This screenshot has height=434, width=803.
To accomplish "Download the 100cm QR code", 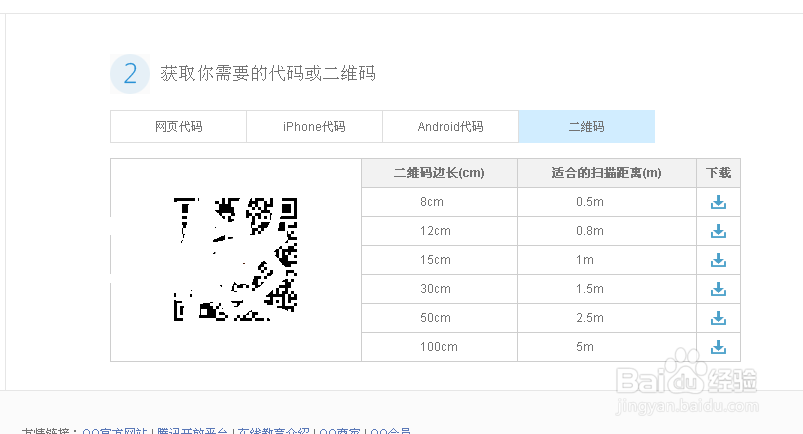I will (x=718, y=347).
